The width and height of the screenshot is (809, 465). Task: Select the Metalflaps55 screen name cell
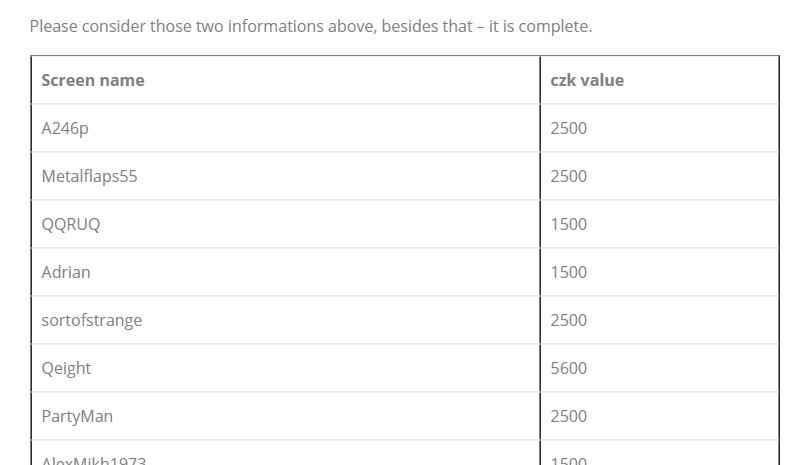pos(89,176)
